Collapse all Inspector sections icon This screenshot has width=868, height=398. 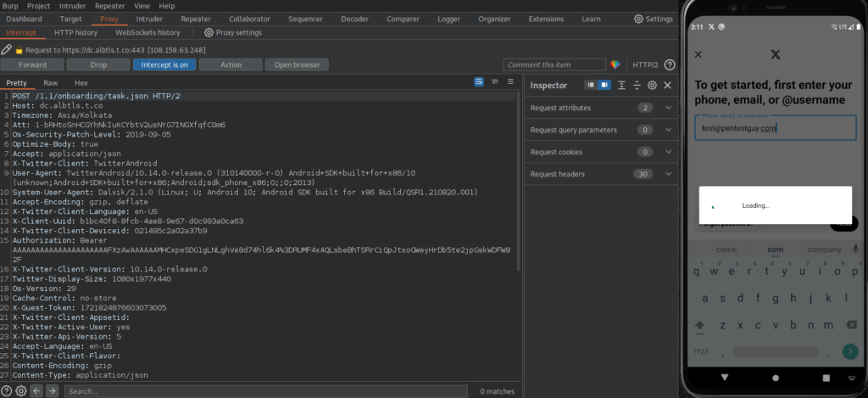[637, 86]
